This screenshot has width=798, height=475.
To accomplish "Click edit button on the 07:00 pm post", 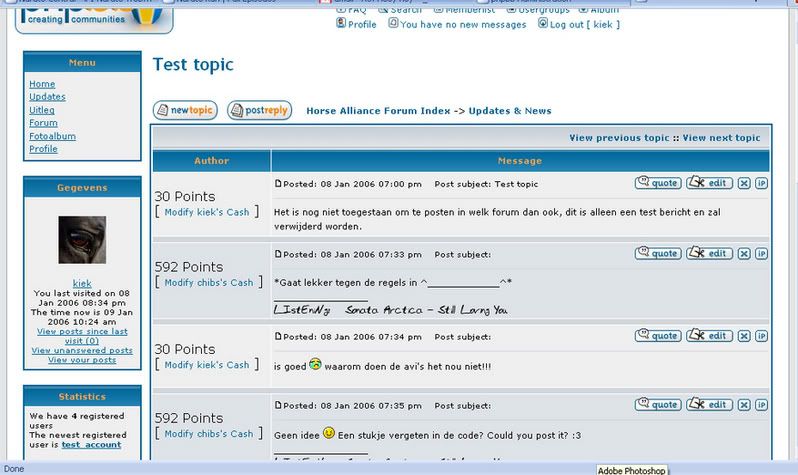I will [709, 183].
